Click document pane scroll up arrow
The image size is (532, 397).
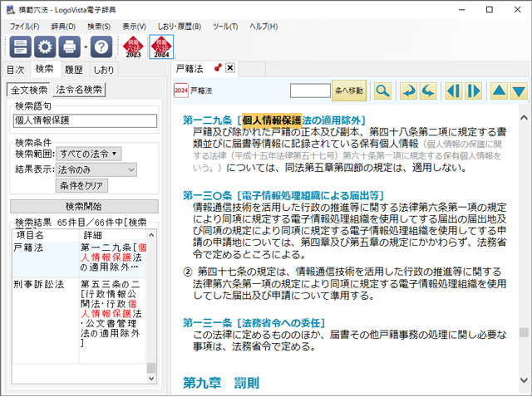[524, 118]
